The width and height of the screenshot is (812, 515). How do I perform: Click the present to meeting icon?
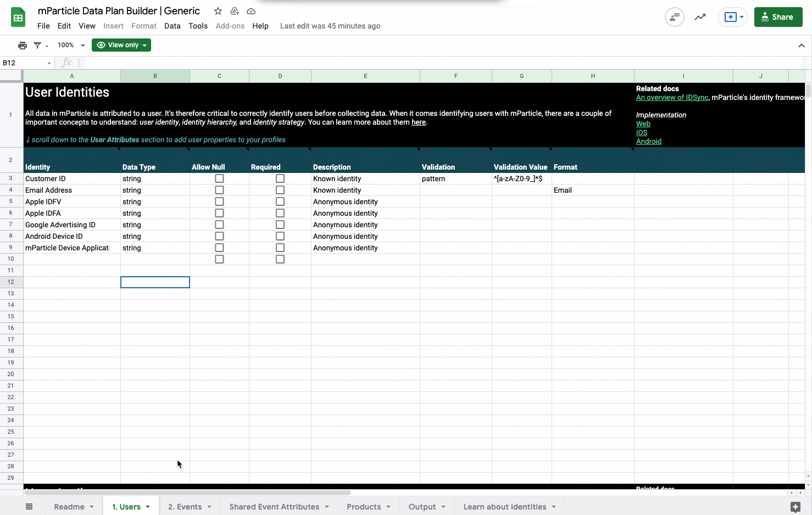pyautogui.click(x=730, y=17)
